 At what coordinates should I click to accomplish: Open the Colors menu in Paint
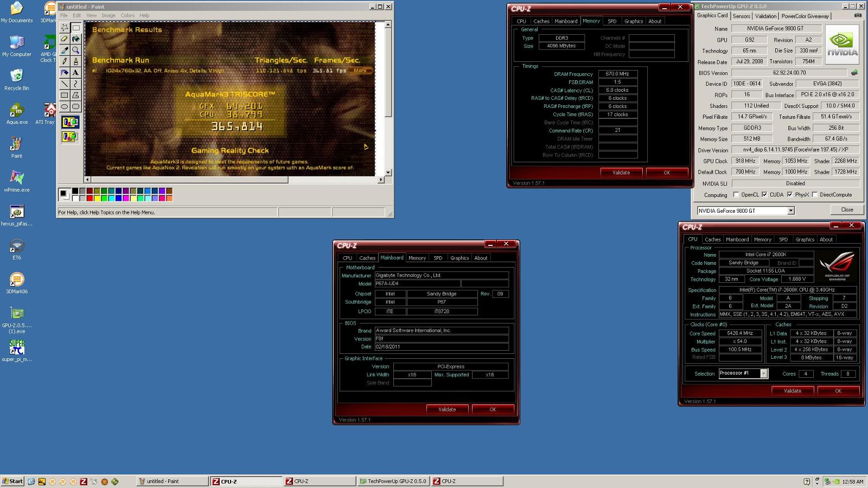(127, 16)
